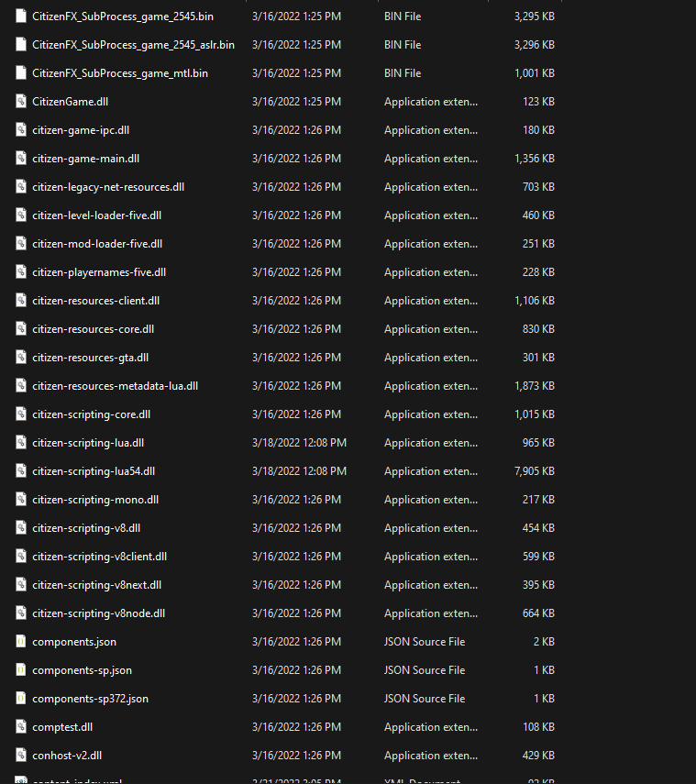
Task: Click the icon next to comptest.dll
Action: click(21, 727)
